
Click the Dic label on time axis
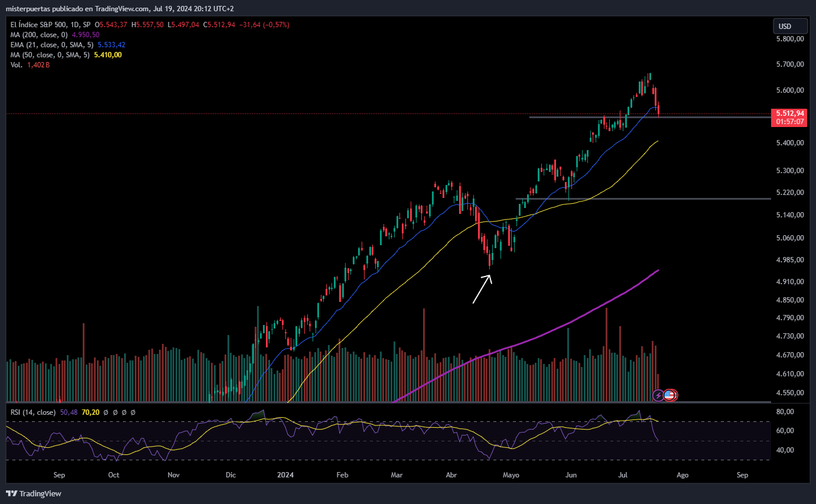(x=230, y=474)
